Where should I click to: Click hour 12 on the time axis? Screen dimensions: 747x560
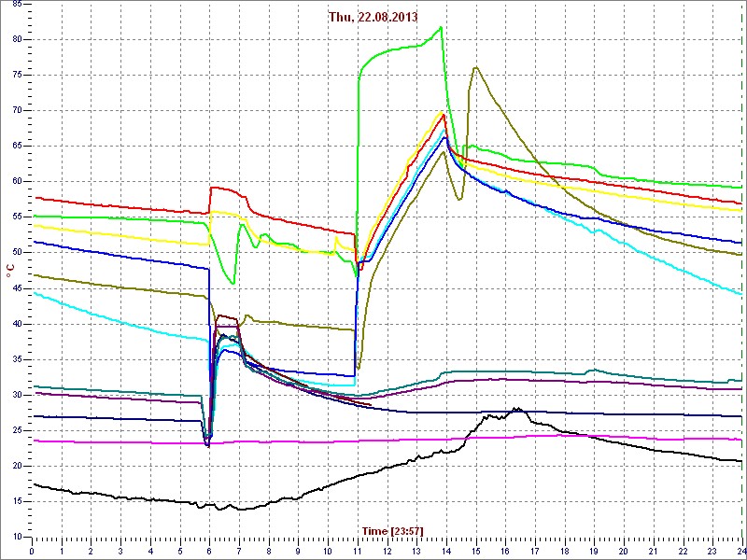coord(387,551)
